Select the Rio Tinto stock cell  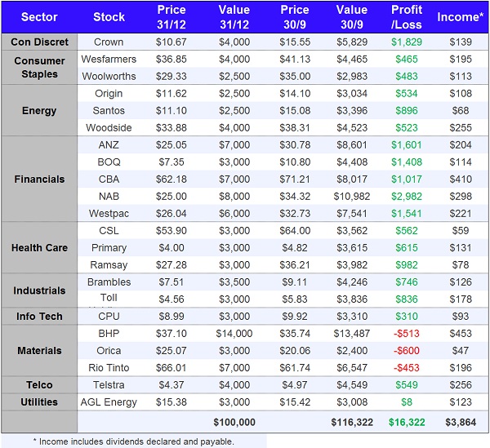(x=109, y=368)
